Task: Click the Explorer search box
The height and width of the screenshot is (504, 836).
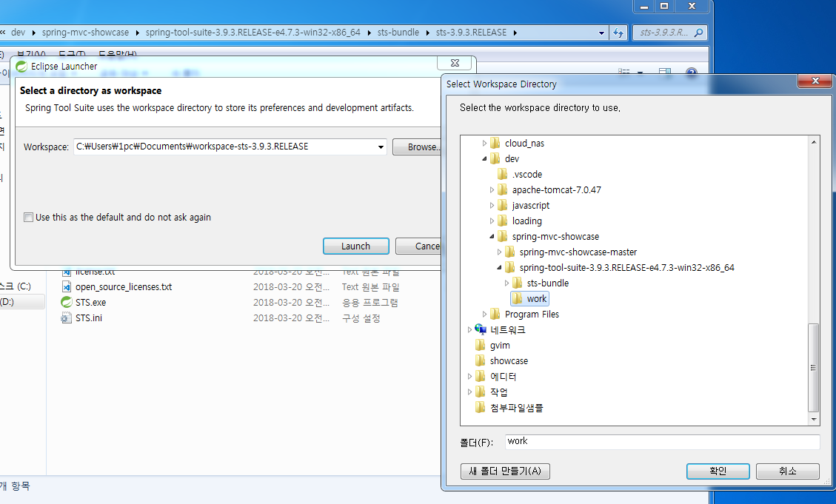Action: click(x=670, y=33)
